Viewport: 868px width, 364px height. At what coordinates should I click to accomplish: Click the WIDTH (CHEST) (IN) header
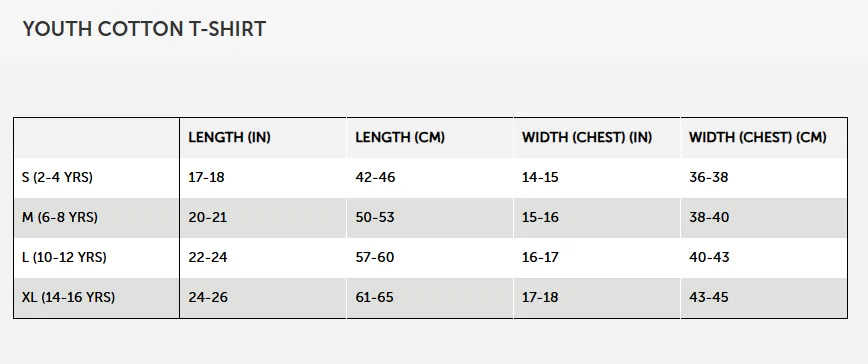[x=587, y=138]
